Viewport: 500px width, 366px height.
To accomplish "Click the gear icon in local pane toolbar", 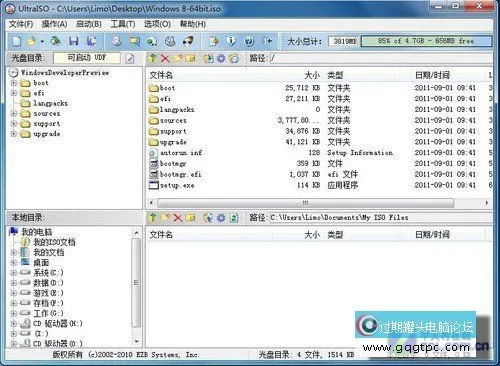I will coord(221,218).
